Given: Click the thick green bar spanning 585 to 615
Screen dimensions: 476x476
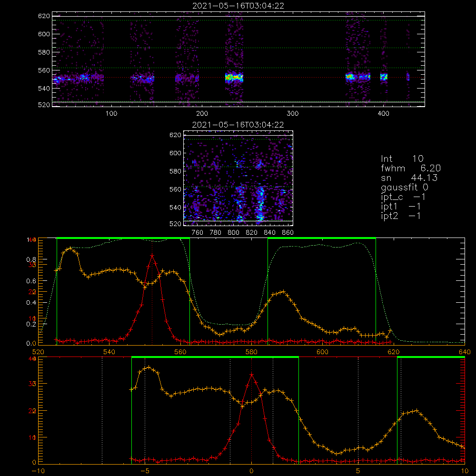Looking at the screenshot, I should pos(322,238).
